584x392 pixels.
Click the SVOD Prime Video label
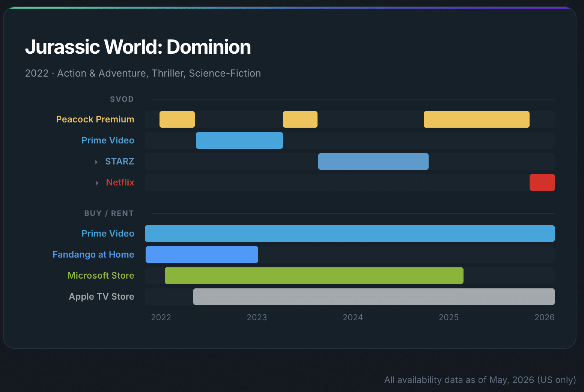[x=108, y=140]
